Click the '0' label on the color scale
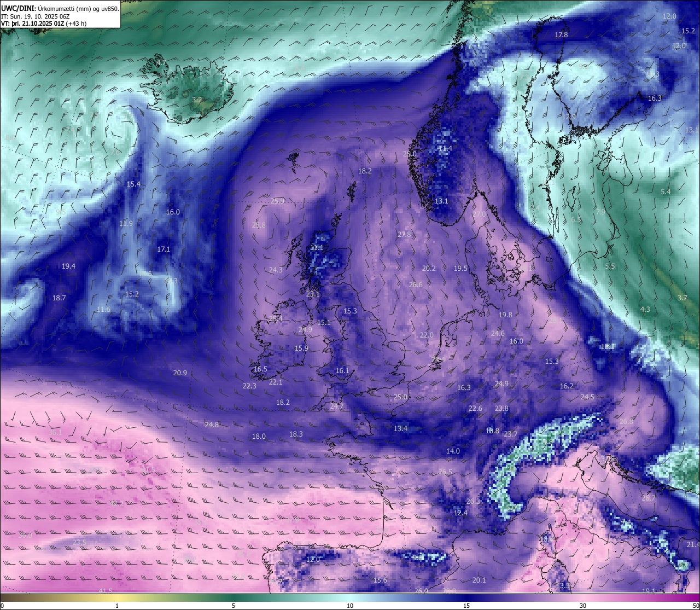This screenshot has width=700, height=610. [2, 606]
